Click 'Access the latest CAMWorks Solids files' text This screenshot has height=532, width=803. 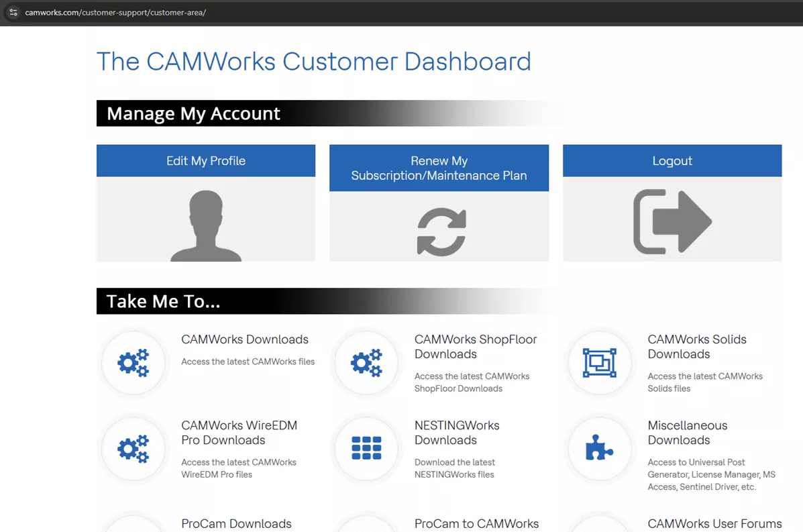pos(704,382)
